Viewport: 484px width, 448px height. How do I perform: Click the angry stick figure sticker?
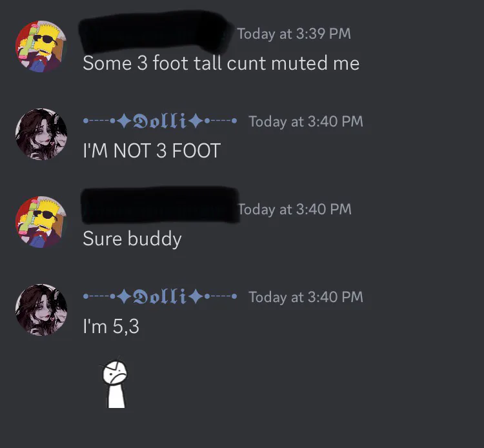[x=116, y=384]
